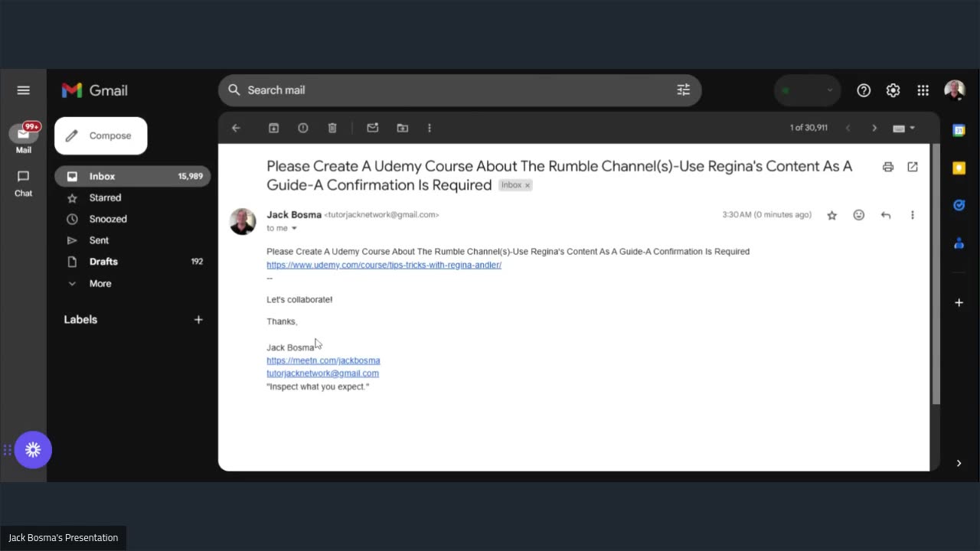The height and width of the screenshot is (551, 980).
Task: Go back to inbox arrow
Action: (x=236, y=128)
